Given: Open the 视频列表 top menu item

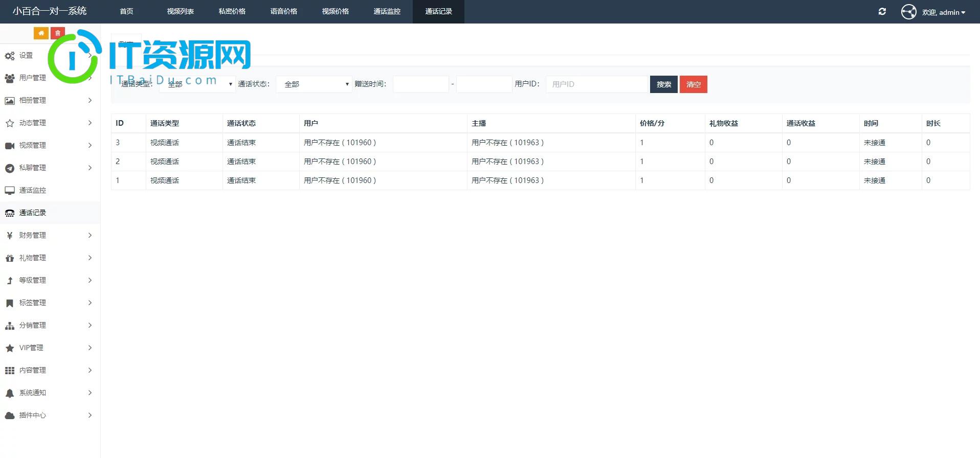Looking at the screenshot, I should click(x=180, y=11).
